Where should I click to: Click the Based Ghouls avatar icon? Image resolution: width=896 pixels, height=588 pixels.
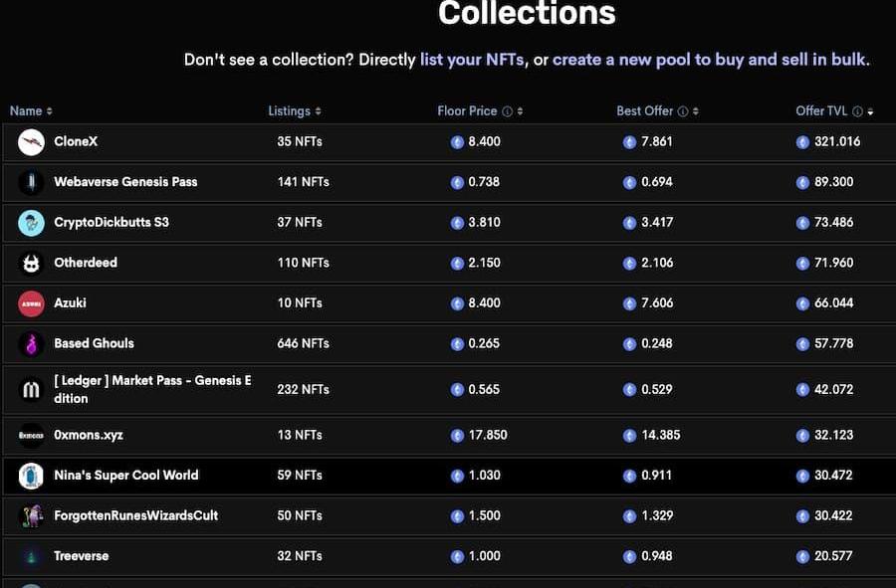(x=31, y=343)
